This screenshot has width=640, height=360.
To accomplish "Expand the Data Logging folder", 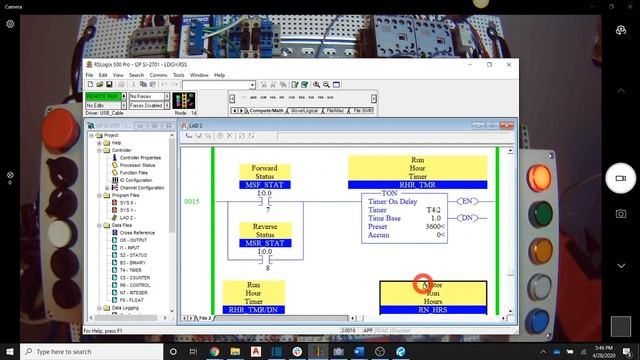I will click(x=99, y=308).
